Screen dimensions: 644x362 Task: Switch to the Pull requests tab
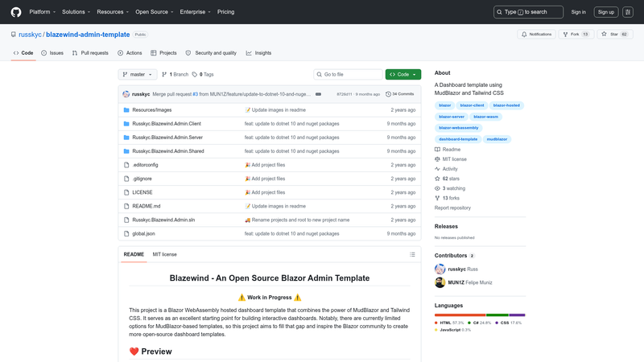pyautogui.click(x=90, y=53)
